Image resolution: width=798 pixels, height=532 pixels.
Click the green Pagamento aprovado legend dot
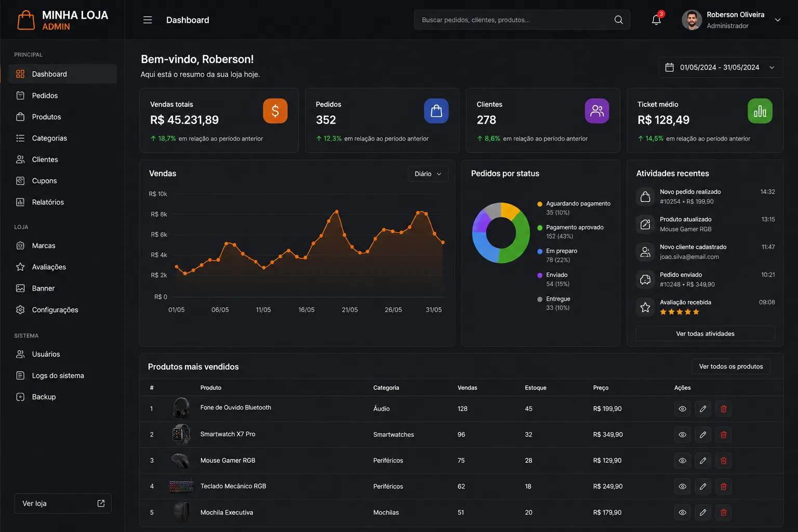[540, 228]
